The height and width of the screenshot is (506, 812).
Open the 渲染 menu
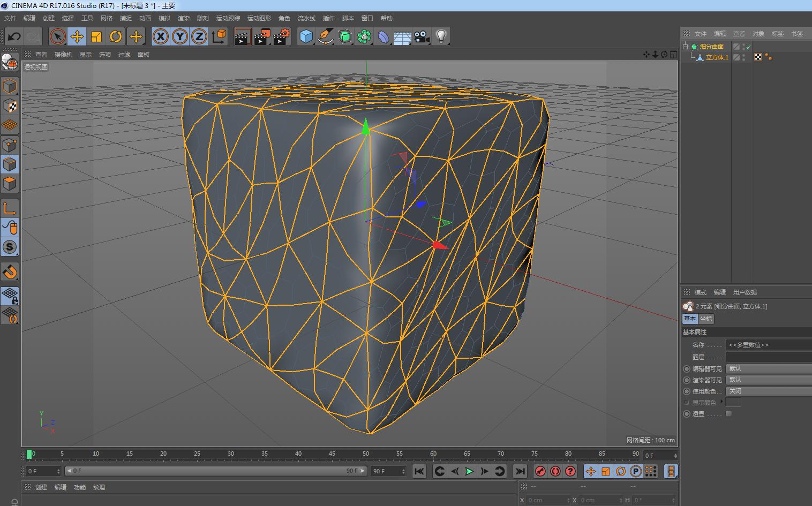click(184, 18)
